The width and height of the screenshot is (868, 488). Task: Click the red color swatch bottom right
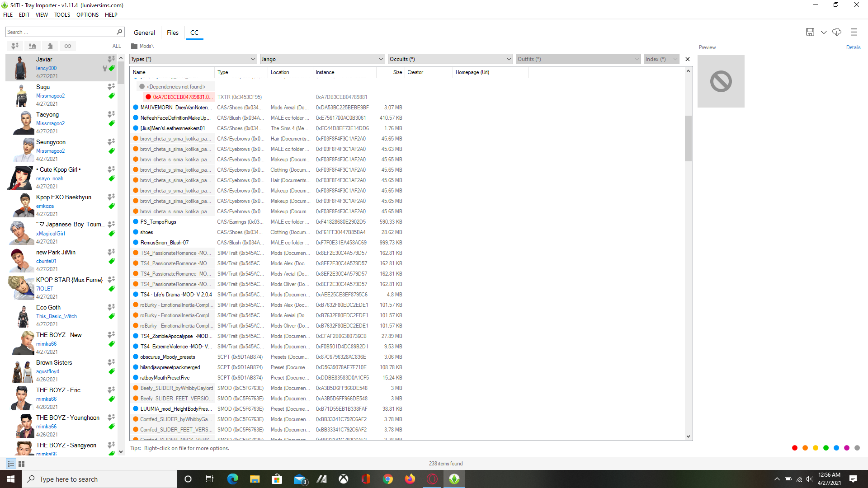[x=796, y=447]
